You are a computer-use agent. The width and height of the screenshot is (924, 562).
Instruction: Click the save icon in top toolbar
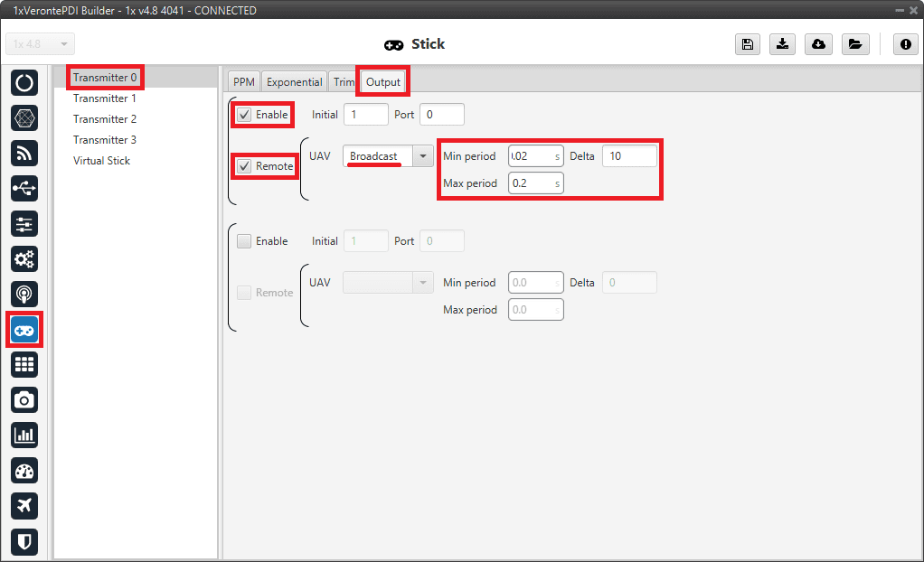[747, 44]
